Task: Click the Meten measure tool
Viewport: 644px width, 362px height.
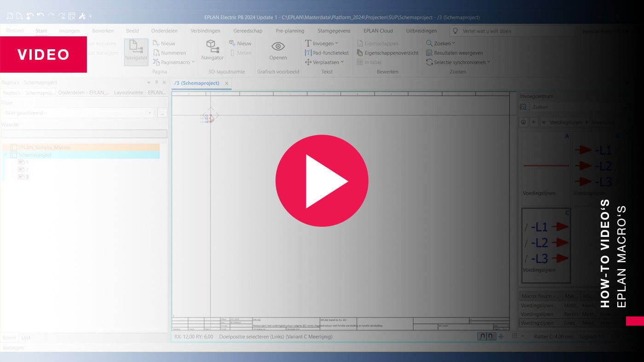Action: [240, 53]
